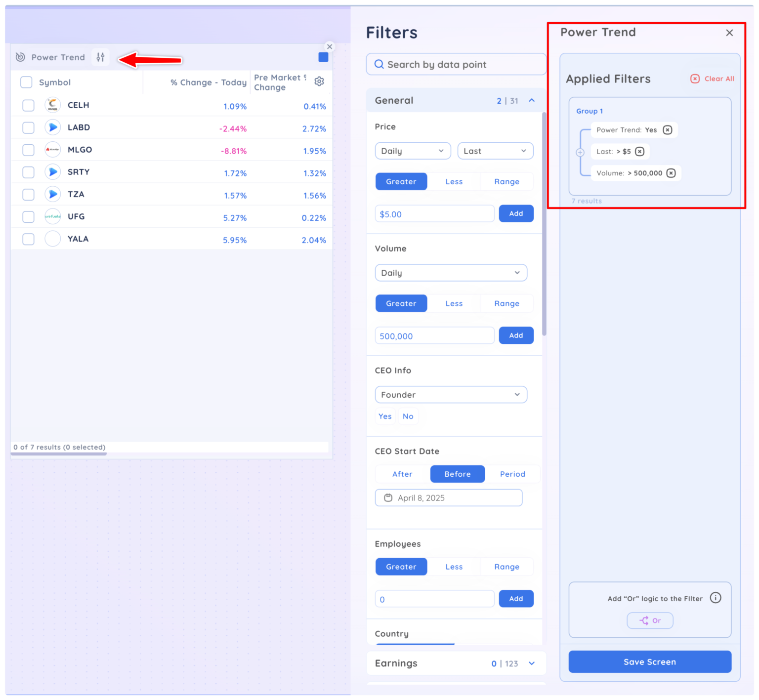Click the search magnifier icon
Image resolution: width=759 pixels, height=700 pixels.
379,64
